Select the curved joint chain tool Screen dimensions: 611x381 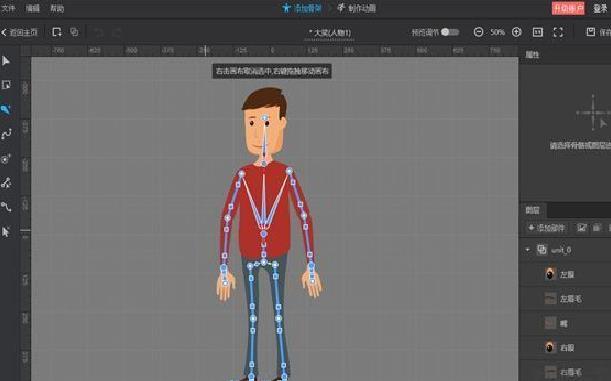point(6,206)
